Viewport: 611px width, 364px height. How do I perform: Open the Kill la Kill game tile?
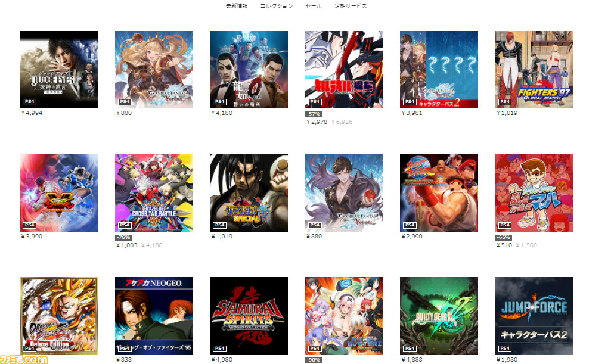pyautogui.click(x=344, y=70)
